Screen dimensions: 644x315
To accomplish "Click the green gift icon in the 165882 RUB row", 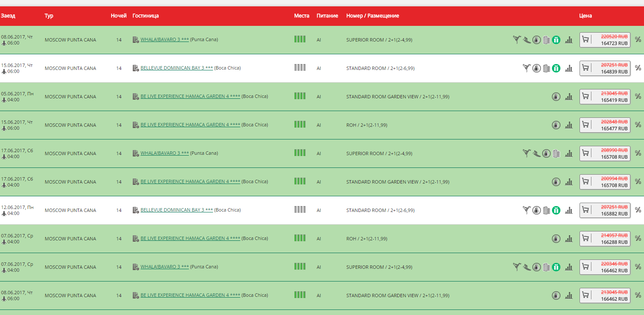I will click(556, 210).
